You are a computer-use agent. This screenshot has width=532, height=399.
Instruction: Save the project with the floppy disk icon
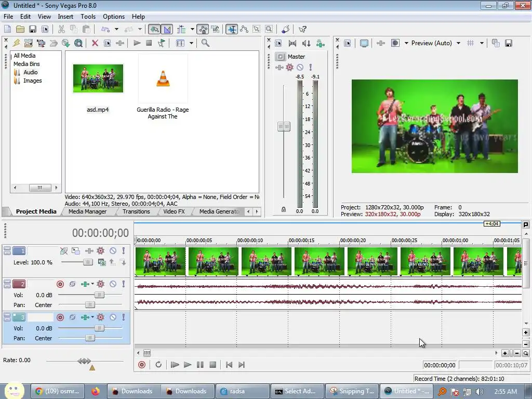pyautogui.click(x=33, y=30)
